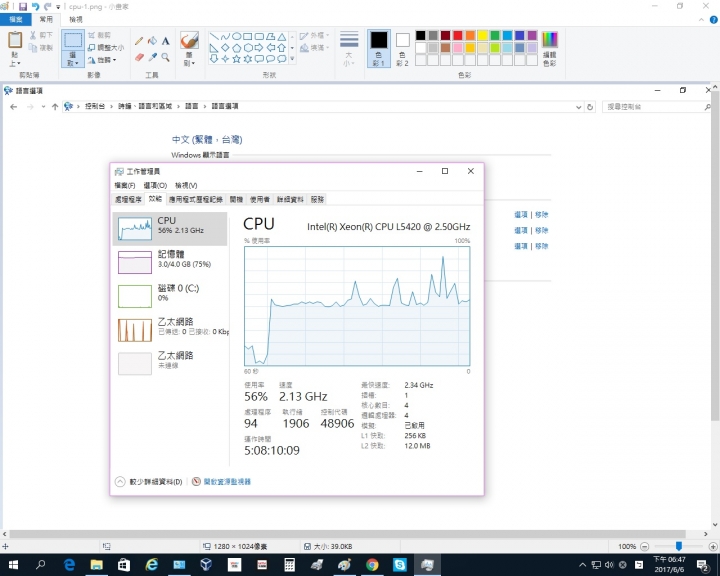Click the Paste clipboard icon
The image size is (720, 576).
(15, 40)
